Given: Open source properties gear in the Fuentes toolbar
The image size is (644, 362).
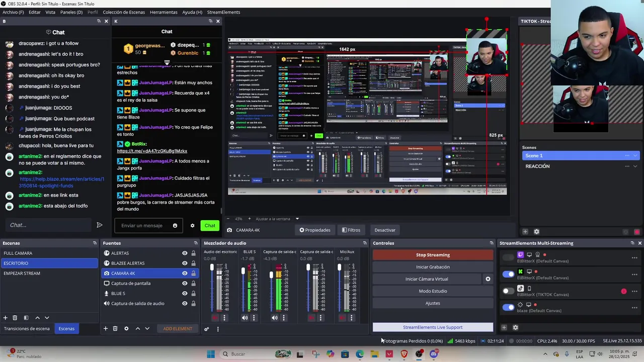Looking at the screenshot, I should [126, 329].
